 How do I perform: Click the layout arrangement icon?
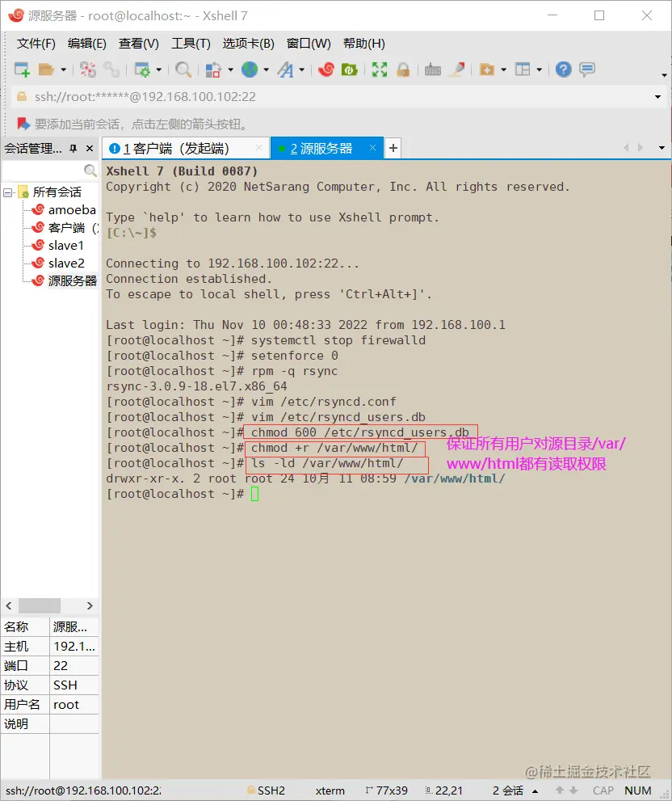(x=523, y=69)
